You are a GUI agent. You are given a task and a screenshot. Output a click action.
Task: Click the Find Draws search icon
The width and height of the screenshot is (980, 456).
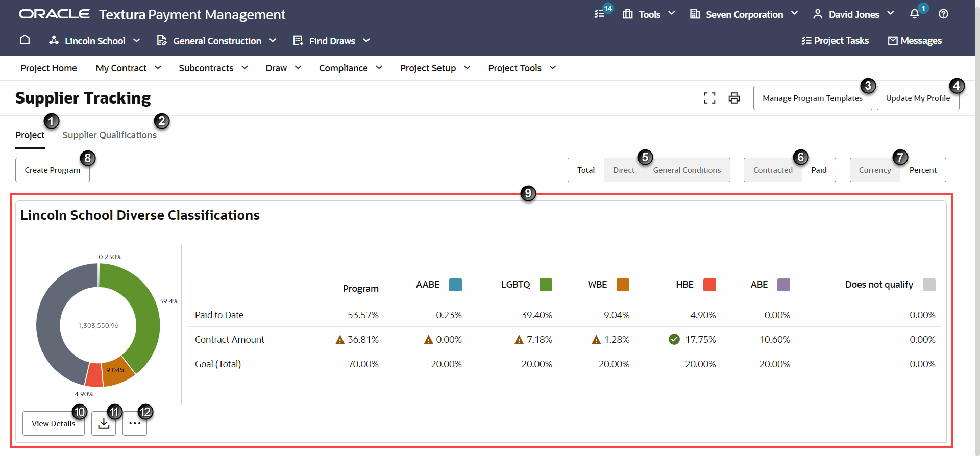(298, 40)
